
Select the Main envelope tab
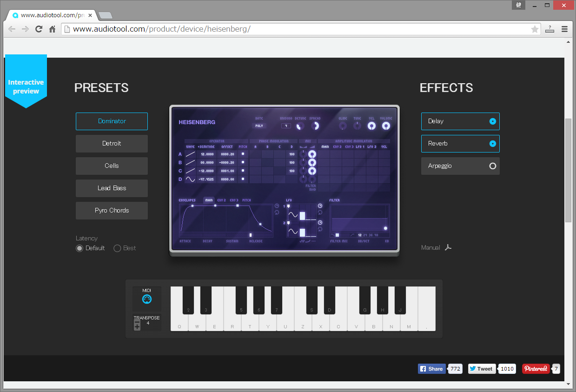(209, 200)
